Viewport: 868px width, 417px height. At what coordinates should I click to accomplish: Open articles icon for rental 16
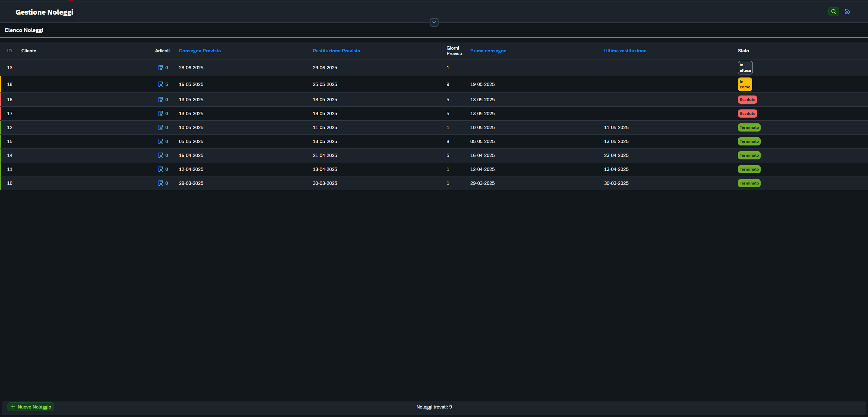click(x=161, y=100)
